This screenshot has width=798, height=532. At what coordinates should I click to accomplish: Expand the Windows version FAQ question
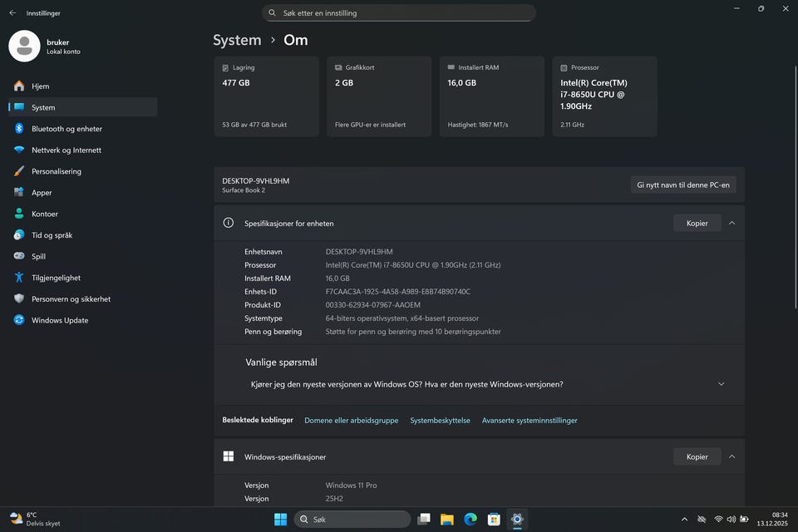pos(721,384)
